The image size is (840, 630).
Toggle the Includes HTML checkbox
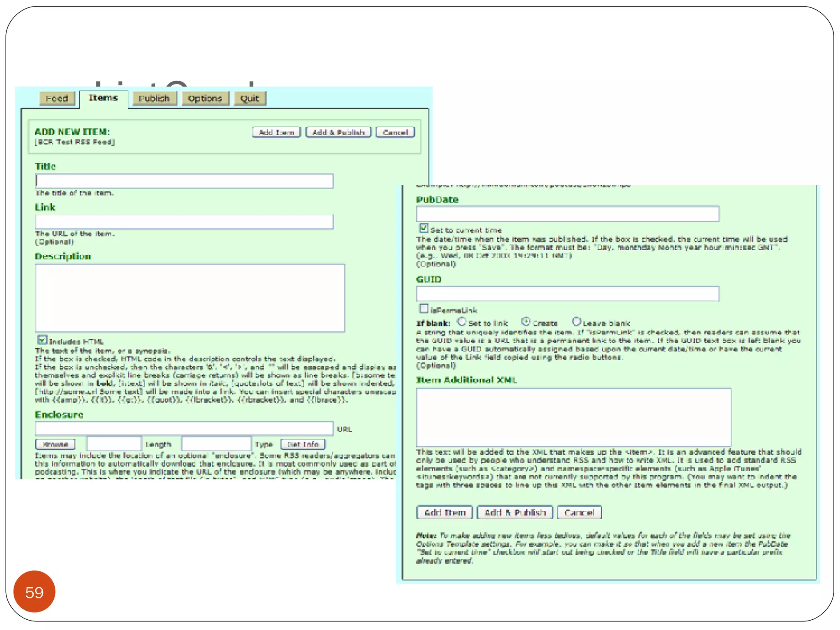tap(42, 340)
